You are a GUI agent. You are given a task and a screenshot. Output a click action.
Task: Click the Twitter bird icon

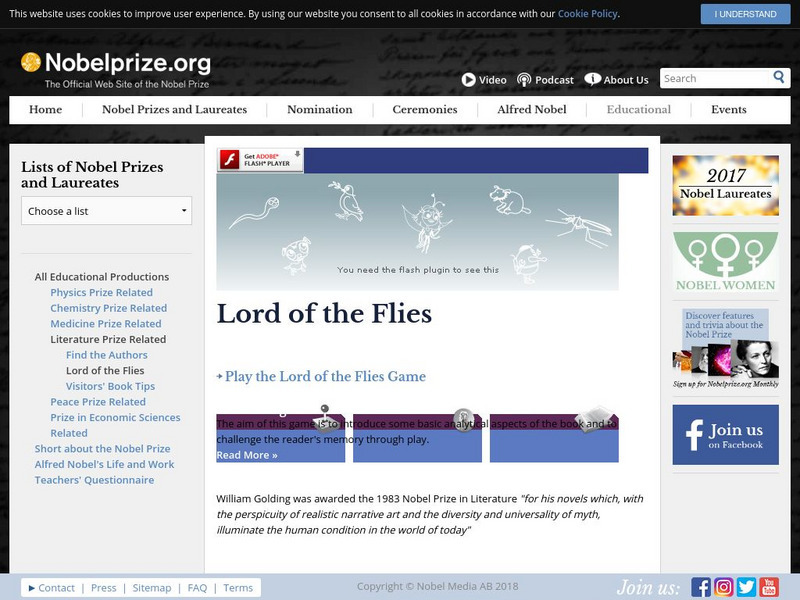click(745, 588)
